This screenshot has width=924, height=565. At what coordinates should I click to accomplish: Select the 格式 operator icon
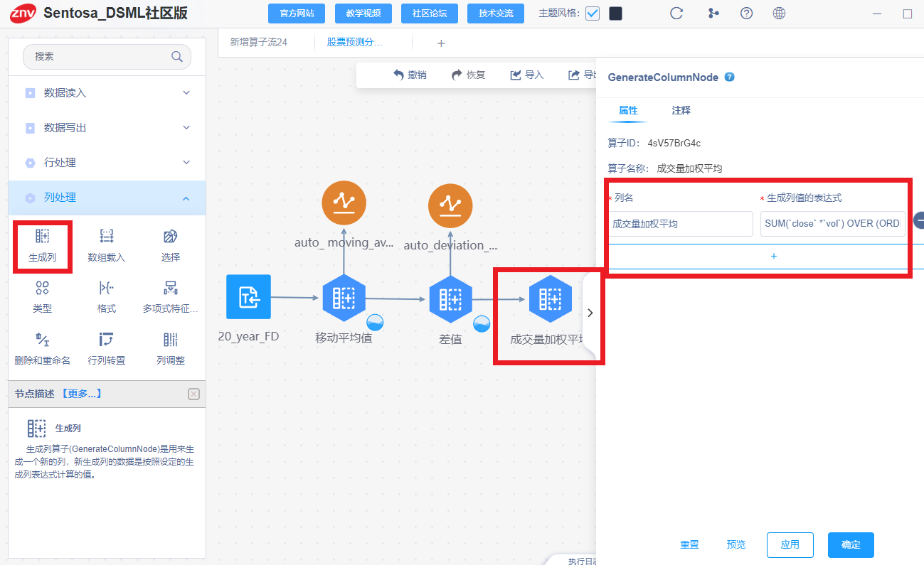(x=107, y=288)
